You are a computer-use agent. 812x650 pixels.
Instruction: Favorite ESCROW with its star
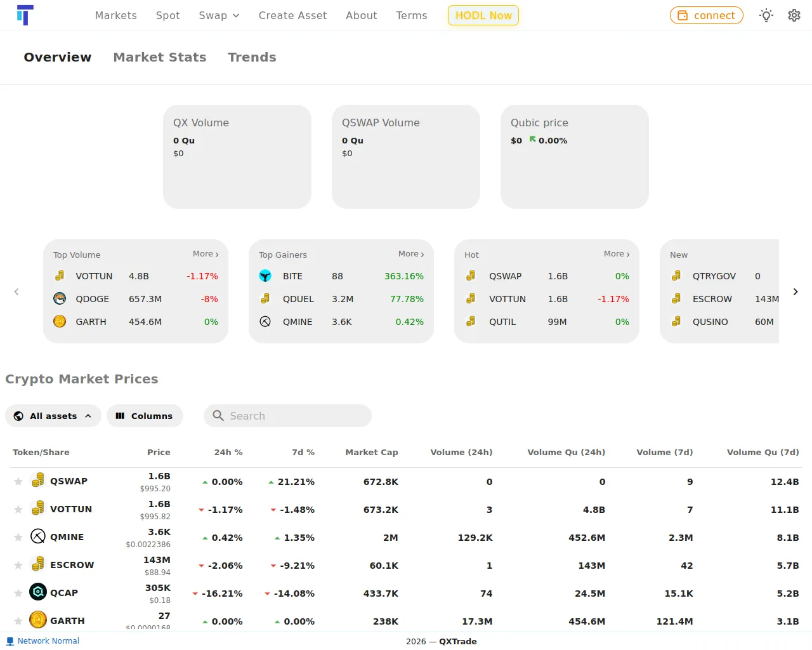(x=18, y=566)
